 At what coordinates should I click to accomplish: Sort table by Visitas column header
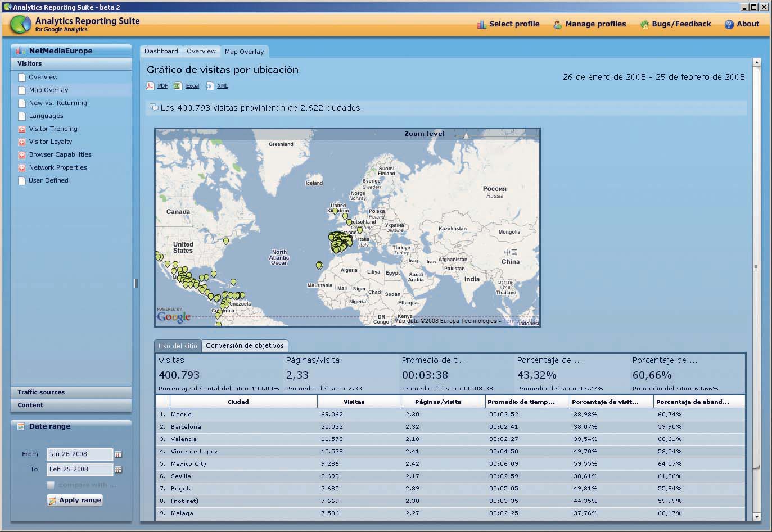tap(354, 402)
